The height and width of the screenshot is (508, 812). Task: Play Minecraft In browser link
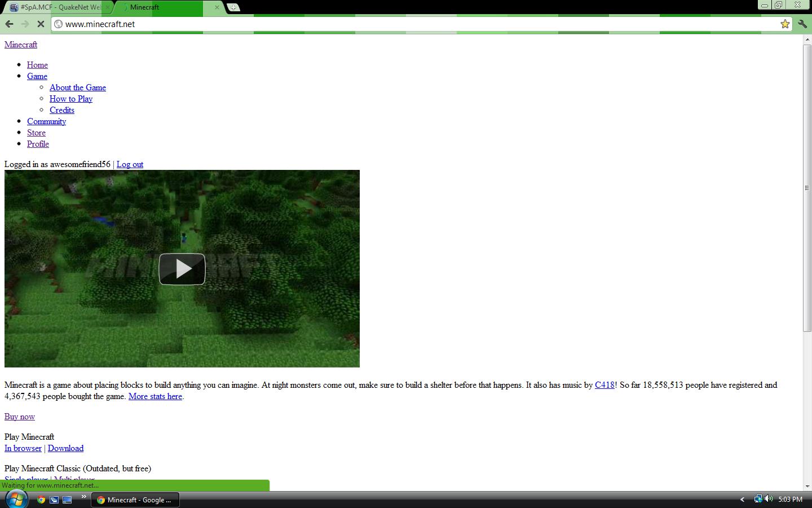[23, 448]
